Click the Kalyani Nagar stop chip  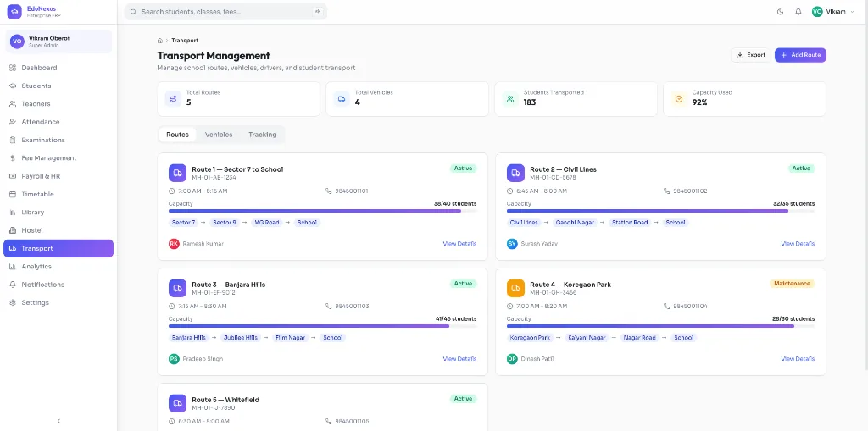point(587,338)
